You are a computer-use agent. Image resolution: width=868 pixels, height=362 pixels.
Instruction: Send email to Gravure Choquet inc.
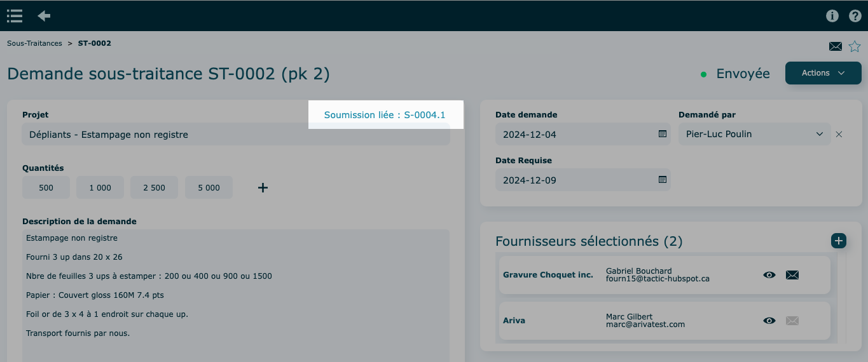click(792, 275)
